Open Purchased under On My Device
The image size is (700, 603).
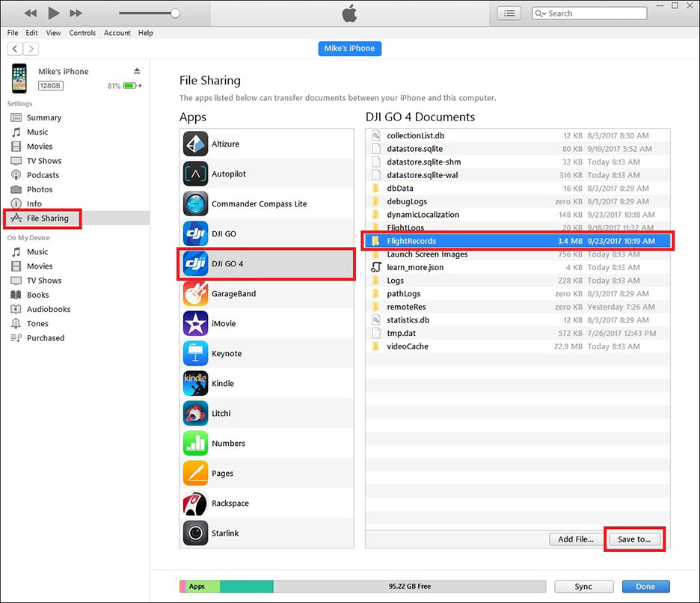(45, 337)
